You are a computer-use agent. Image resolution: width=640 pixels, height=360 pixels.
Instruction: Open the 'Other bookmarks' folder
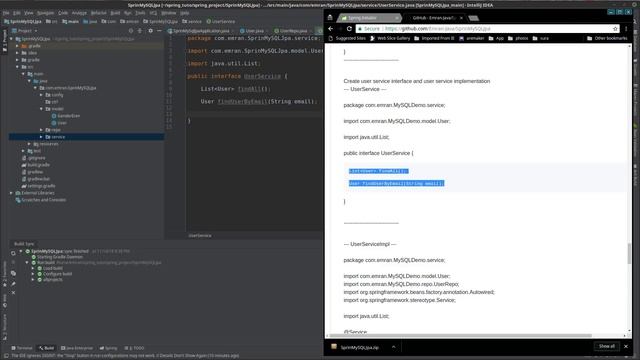(607, 38)
